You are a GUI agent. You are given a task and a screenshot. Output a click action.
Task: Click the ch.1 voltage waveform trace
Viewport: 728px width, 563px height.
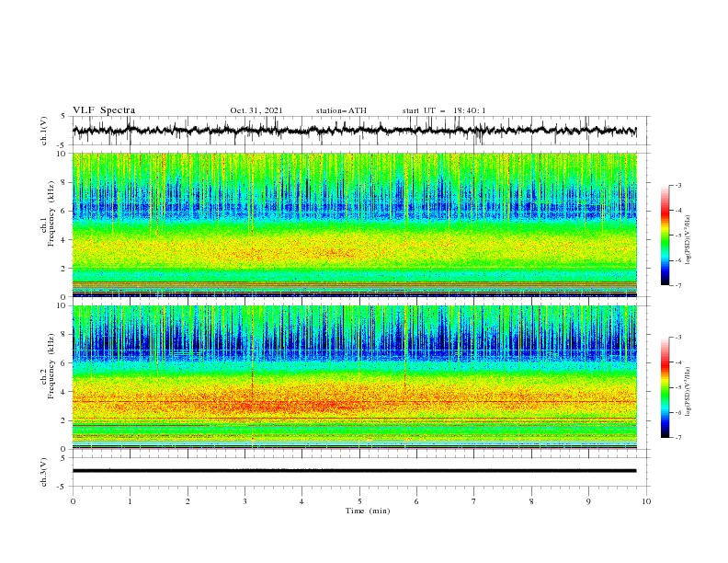coord(354,131)
